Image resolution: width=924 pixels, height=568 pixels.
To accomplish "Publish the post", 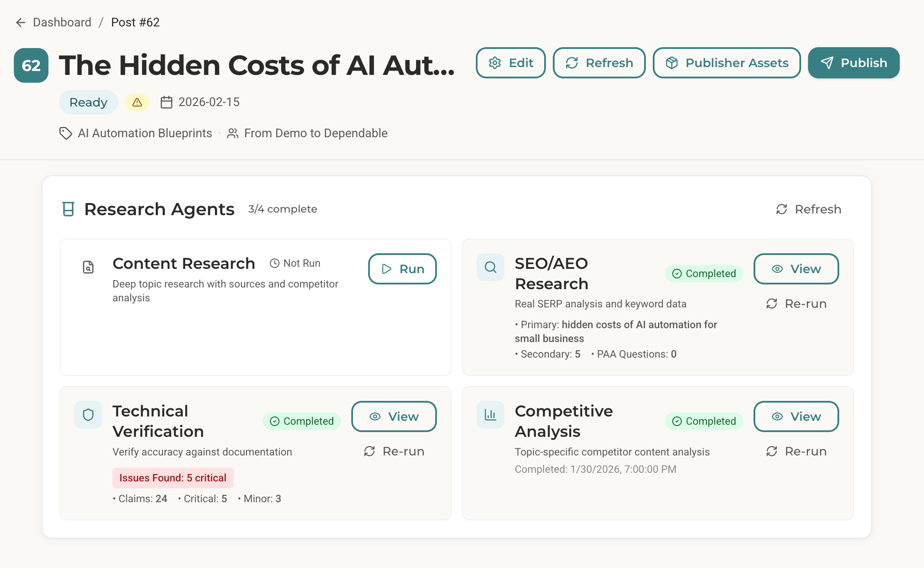I will pos(853,63).
